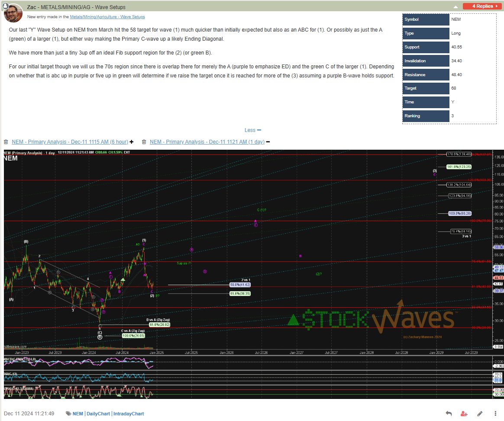Click the Invalidation value 34.40

456,61
